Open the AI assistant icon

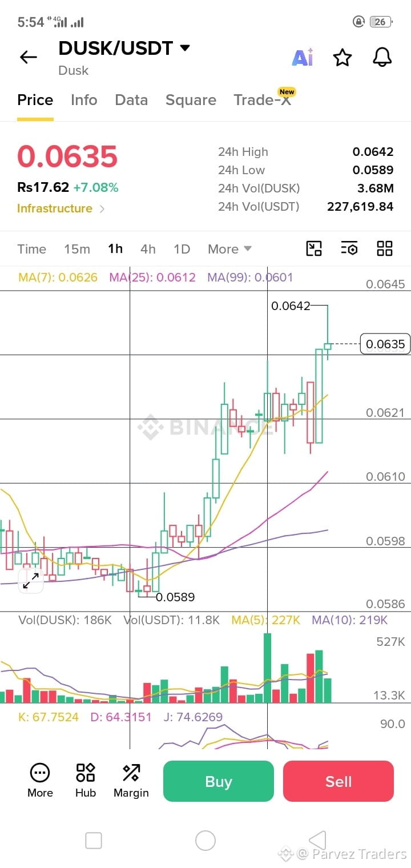303,57
